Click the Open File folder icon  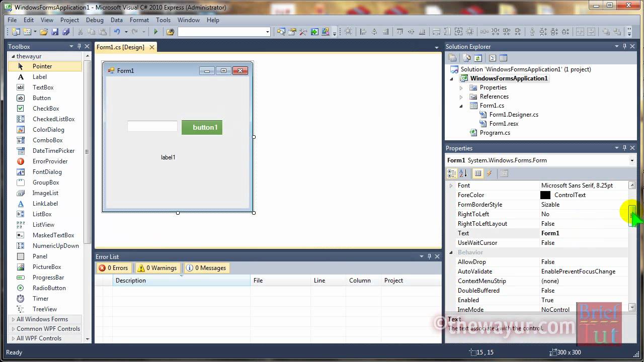tap(44, 32)
